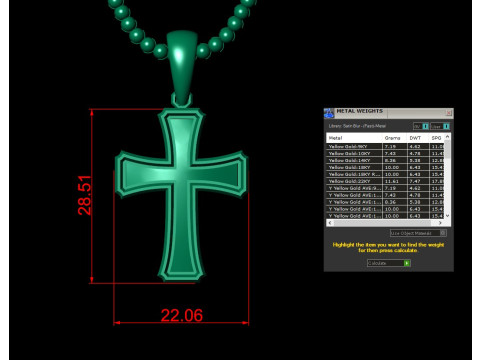Select the pendant bail loop
This screenshot has width=480, height=360.
point(182,67)
